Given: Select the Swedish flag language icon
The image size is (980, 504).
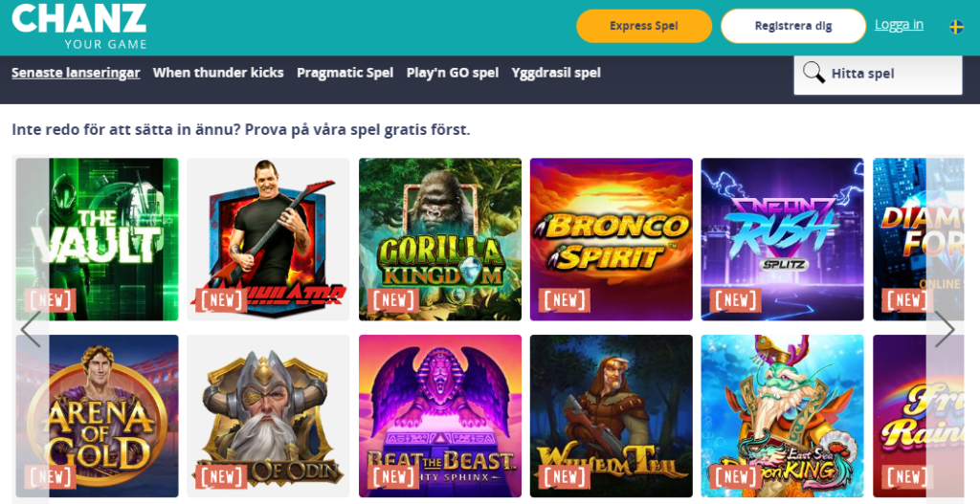Looking at the screenshot, I should pyautogui.click(x=956, y=27).
